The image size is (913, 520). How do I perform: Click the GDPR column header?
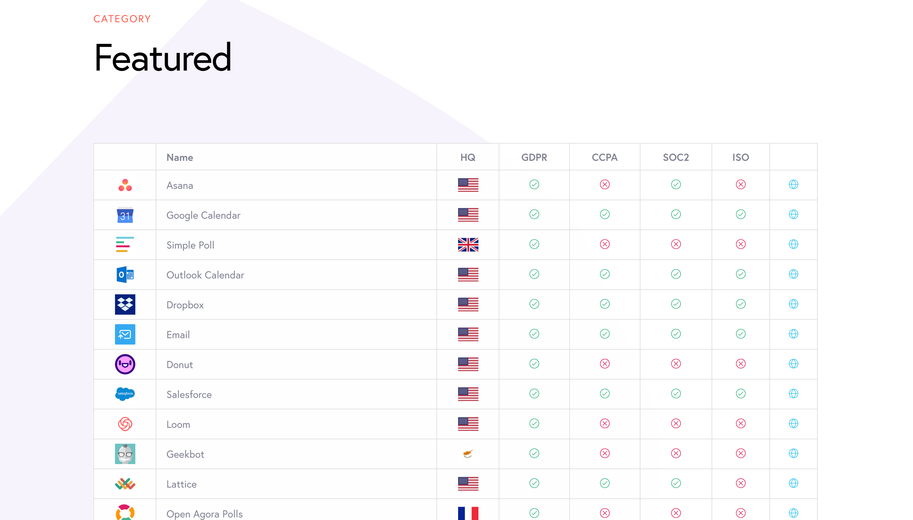[534, 157]
